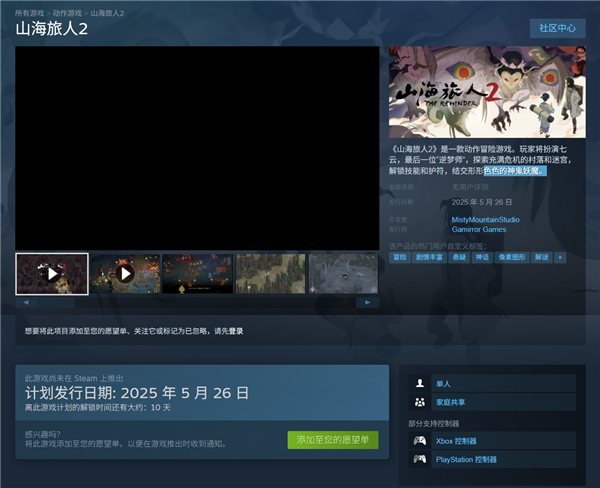Click the 计划发行日期 heading text
The width and height of the screenshot is (600, 488).
click(137, 393)
